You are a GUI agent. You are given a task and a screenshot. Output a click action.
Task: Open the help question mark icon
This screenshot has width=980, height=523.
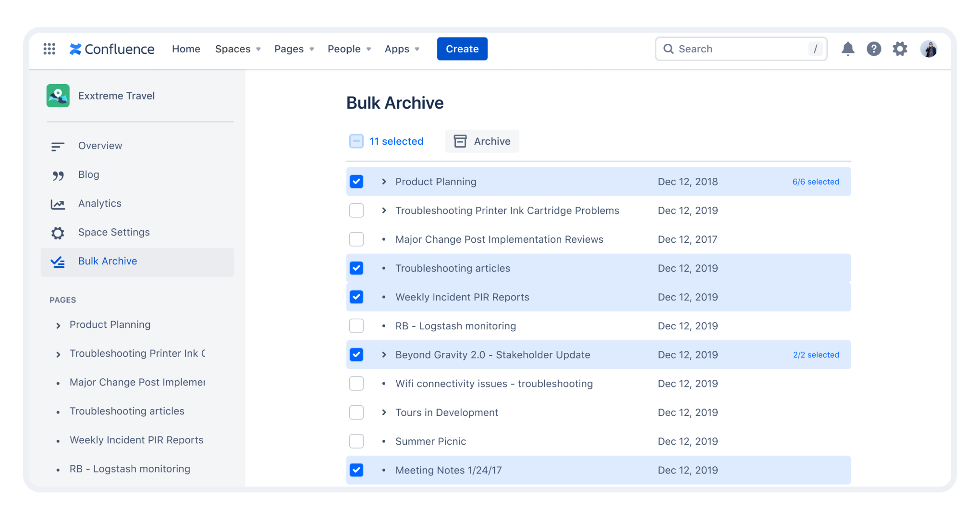pyautogui.click(x=874, y=49)
